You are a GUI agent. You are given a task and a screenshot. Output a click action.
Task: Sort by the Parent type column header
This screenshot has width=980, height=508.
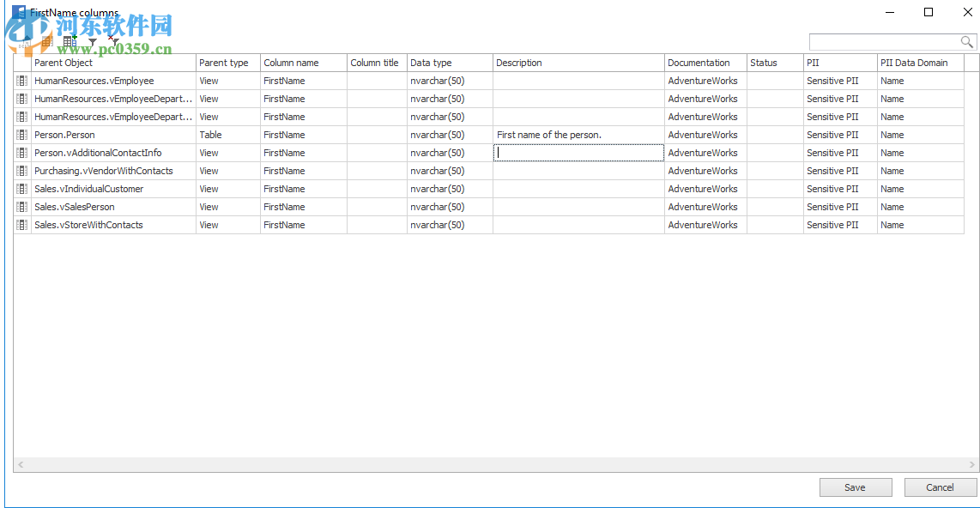click(228, 63)
